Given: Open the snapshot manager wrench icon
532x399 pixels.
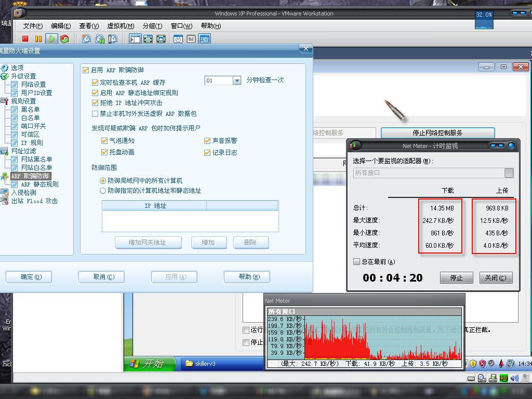Looking at the screenshot, I should coord(113,38).
